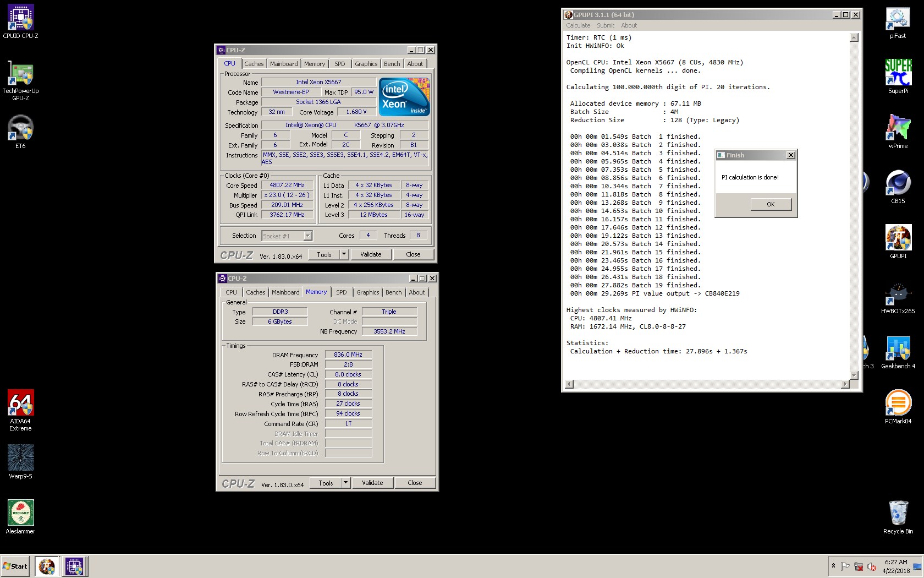
Task: Click Tools button in lower CPU-Z window
Action: pyautogui.click(x=326, y=483)
